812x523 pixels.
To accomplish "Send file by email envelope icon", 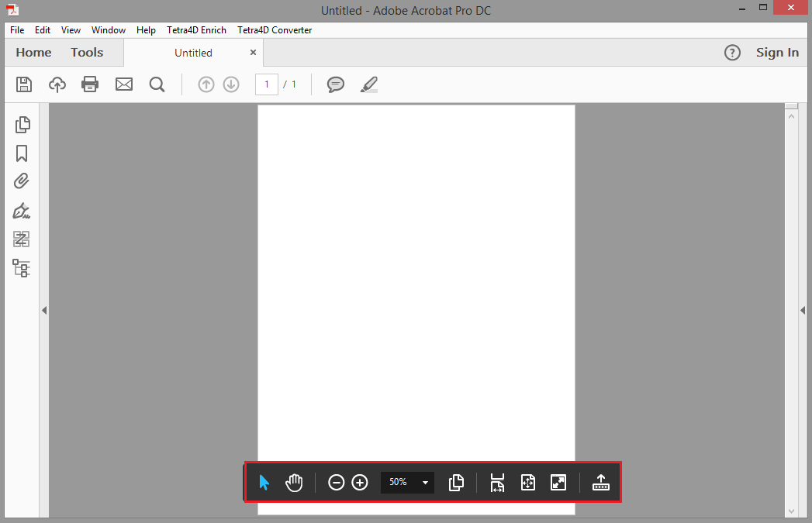I will click(x=124, y=84).
